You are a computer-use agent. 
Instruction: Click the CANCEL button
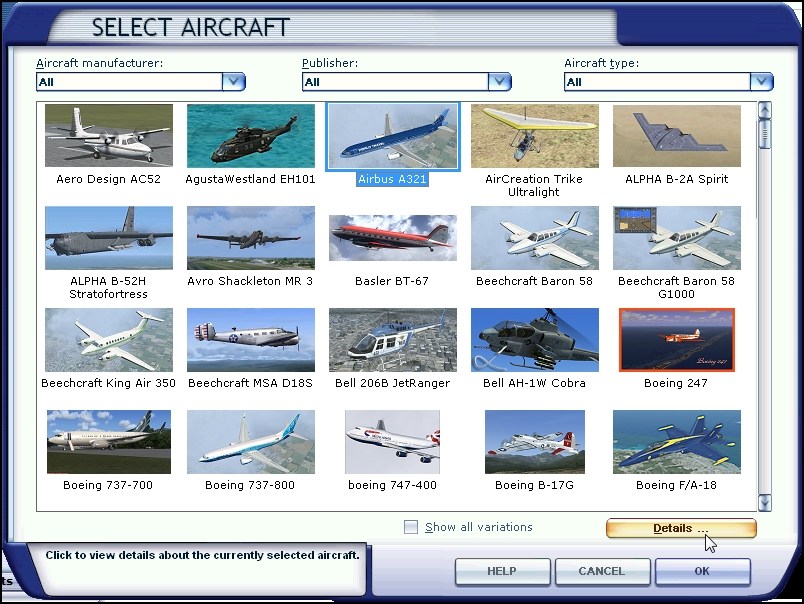pos(601,571)
